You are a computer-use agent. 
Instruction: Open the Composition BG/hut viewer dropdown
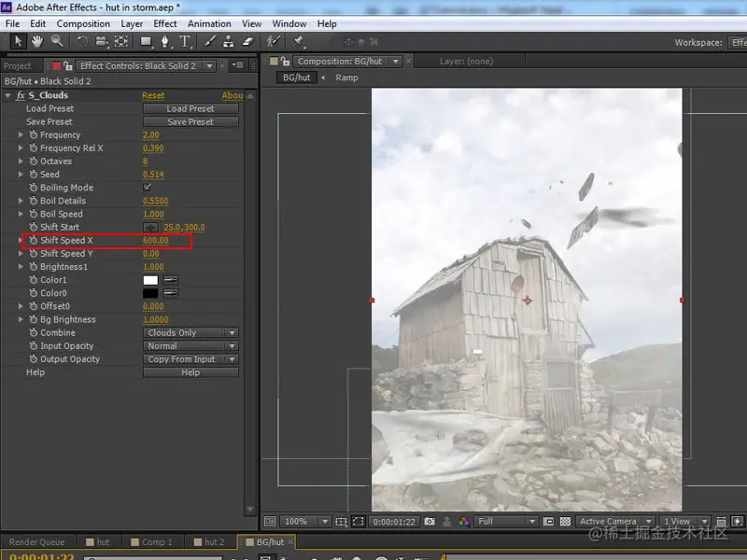pyautogui.click(x=395, y=61)
